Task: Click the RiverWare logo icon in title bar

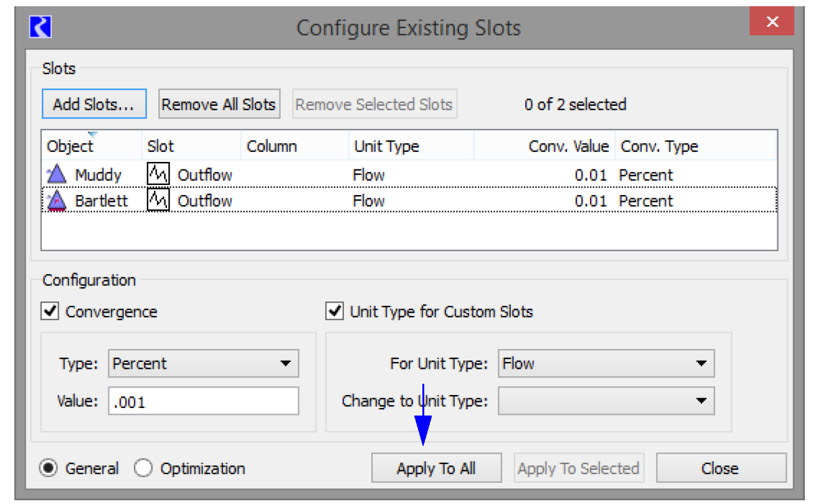Action: 40,27
